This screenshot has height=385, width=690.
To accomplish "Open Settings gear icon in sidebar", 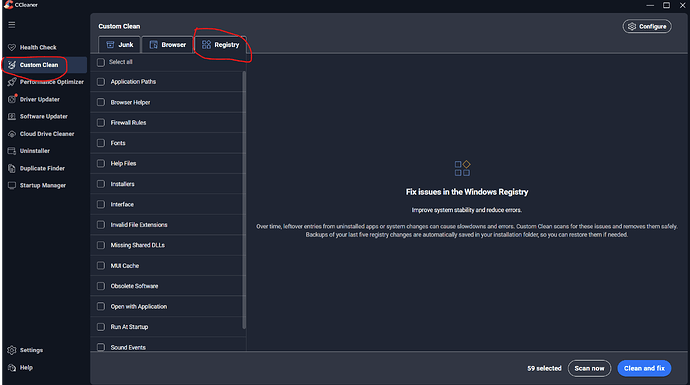I will coord(12,350).
